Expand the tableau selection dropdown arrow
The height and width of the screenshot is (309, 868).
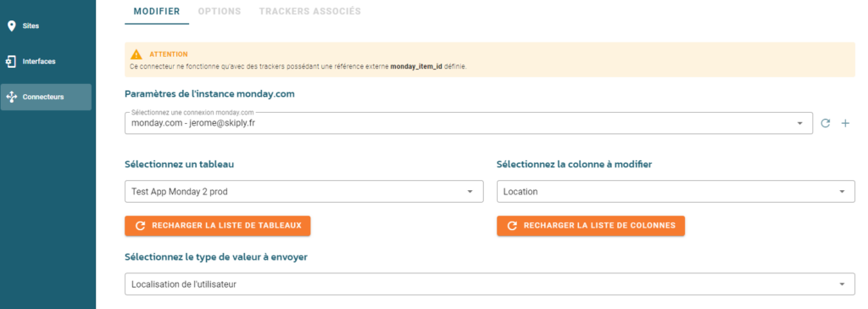[x=470, y=191]
